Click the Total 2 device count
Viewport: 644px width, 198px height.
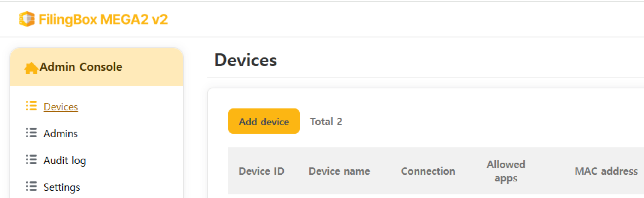pos(326,122)
